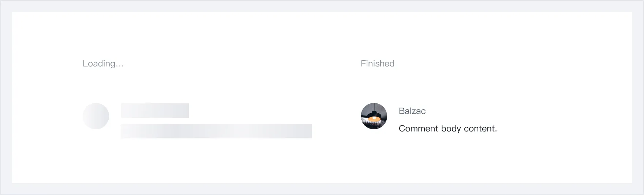Viewport: 644px width, 195px height.
Task: Click the circular skeleton avatar placeholder
Action: [x=96, y=116]
